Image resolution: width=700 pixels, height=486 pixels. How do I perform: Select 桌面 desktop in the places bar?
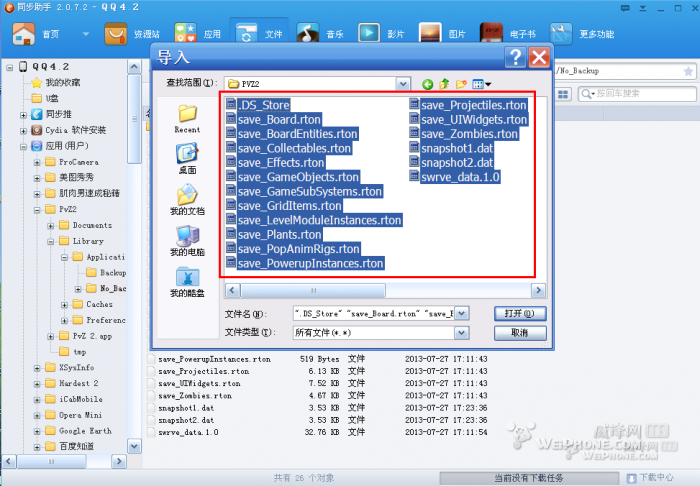(x=188, y=159)
